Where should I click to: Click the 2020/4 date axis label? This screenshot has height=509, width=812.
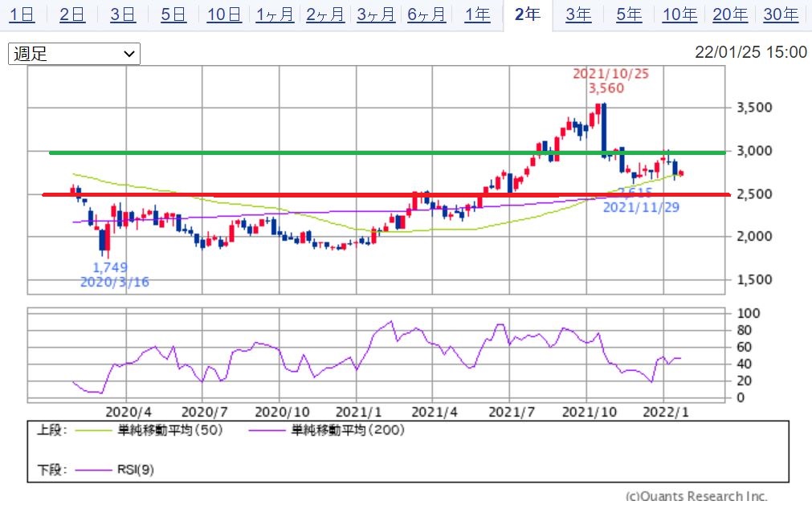point(129,412)
